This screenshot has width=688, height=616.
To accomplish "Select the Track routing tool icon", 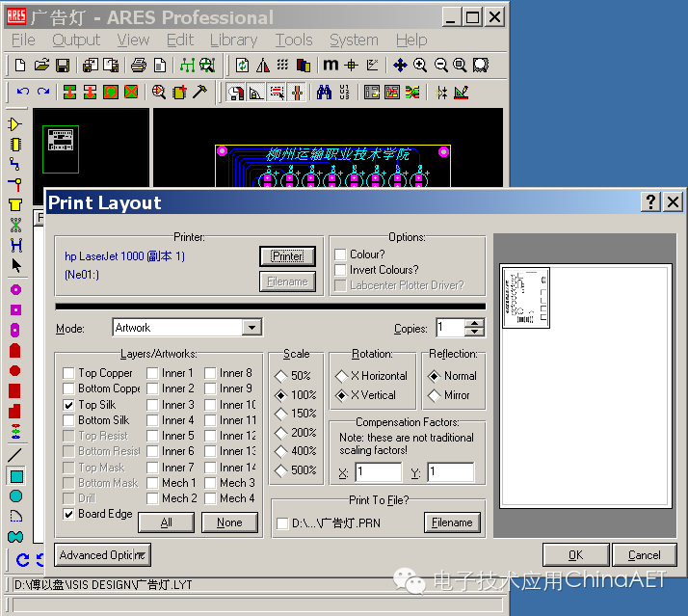I will click(x=15, y=165).
